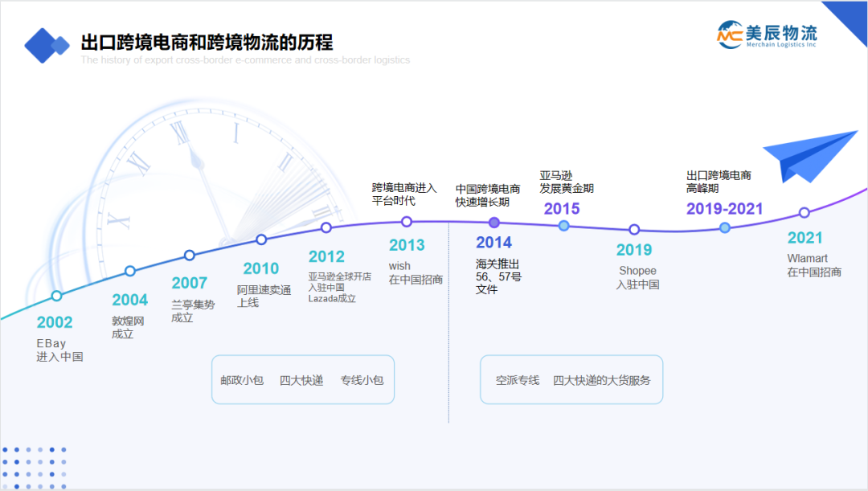This screenshot has height=491, width=868.
Task: Click the text 出口跨境电商 高峰期
Action: point(719,182)
